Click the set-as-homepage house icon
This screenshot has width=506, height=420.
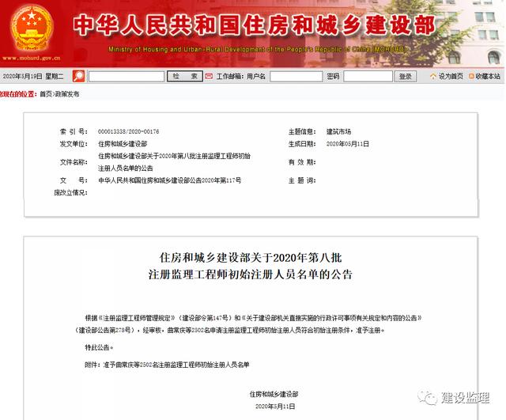coord(433,77)
